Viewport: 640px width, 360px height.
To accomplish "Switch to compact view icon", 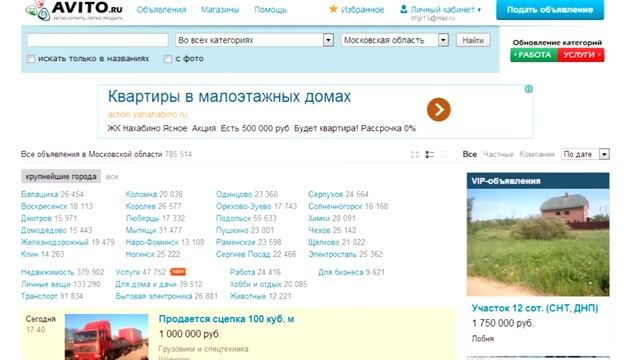I will (444, 154).
